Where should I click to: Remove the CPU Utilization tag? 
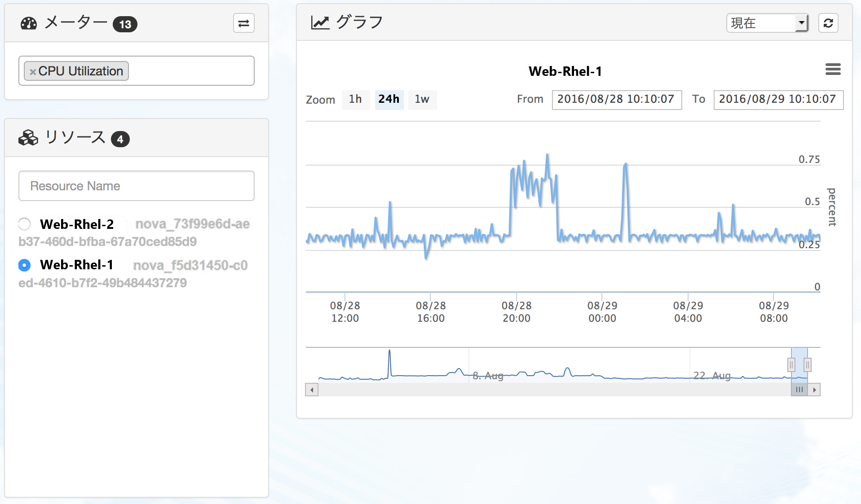33,72
